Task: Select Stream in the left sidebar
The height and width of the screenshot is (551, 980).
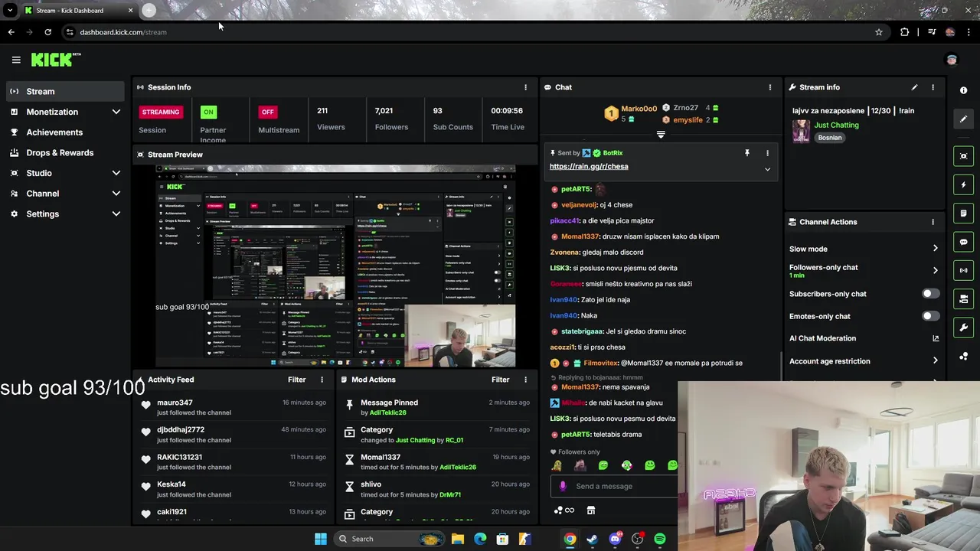Action: point(65,91)
